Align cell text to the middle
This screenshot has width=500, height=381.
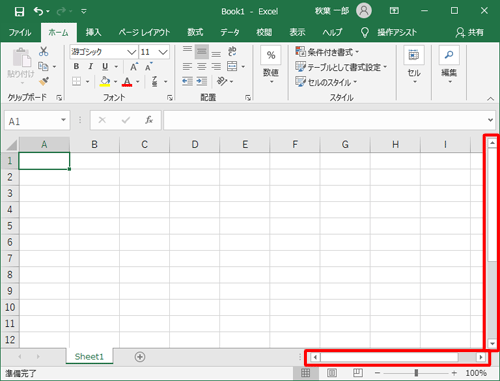(x=202, y=51)
